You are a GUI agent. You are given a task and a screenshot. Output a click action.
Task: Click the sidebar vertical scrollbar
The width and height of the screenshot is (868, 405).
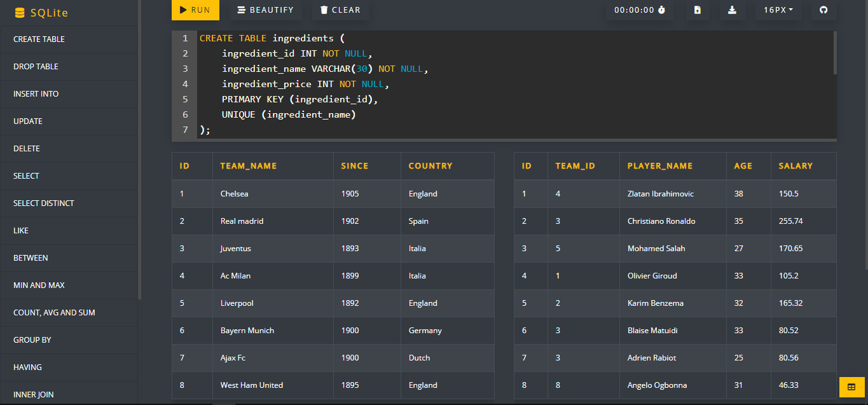140,149
